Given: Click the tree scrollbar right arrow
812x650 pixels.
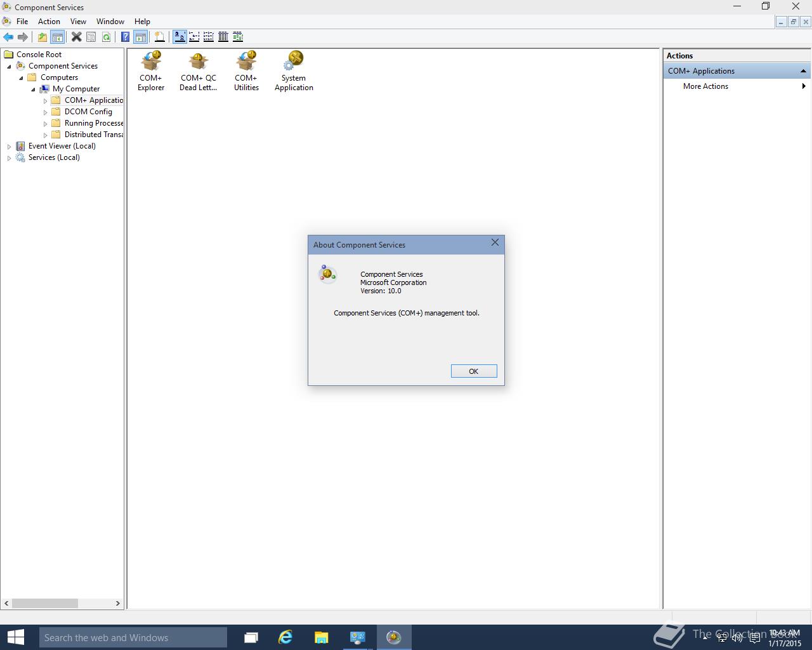Looking at the screenshot, I should tap(118, 603).
